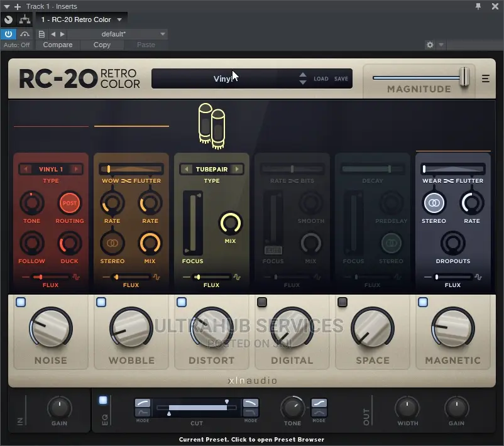Enable the SPACE module checkbox
504x446 pixels.
point(342,302)
